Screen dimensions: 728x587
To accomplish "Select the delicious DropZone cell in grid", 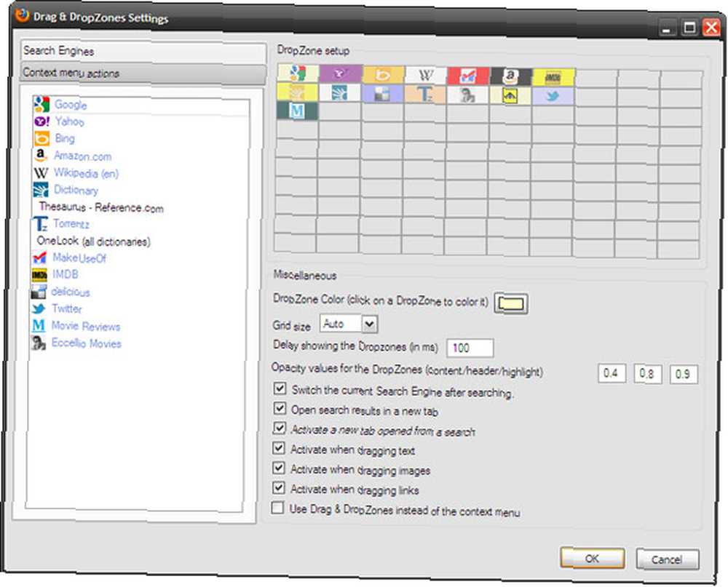I will coord(383,93).
